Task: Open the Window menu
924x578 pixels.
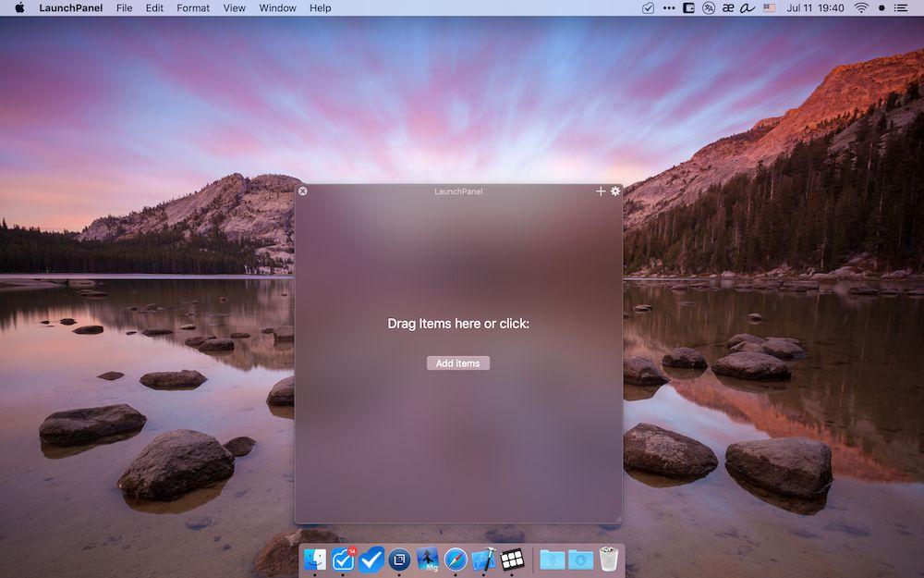Action: (x=277, y=8)
